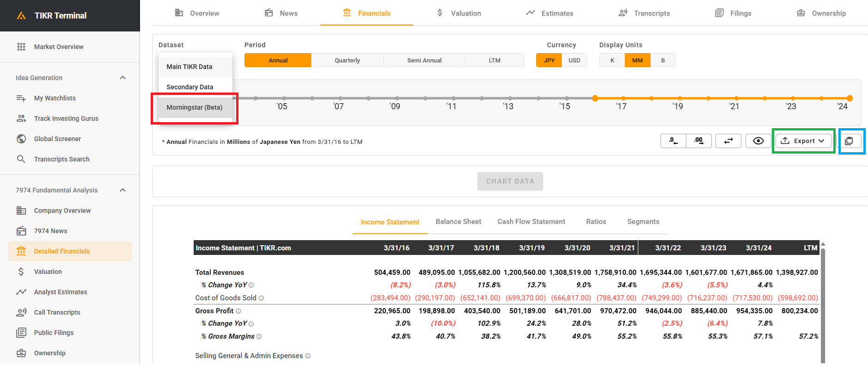Open Market Overview grid icon

21,47
